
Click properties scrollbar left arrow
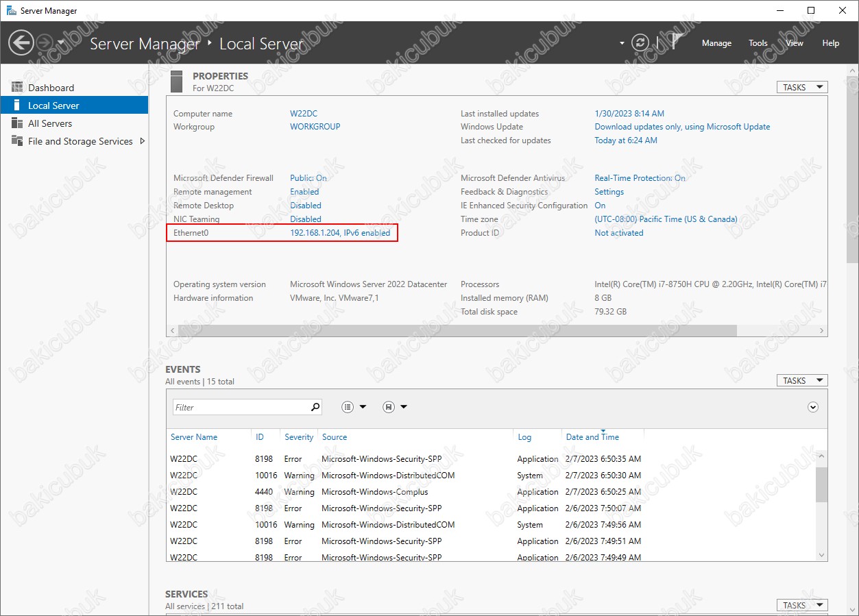coord(172,330)
